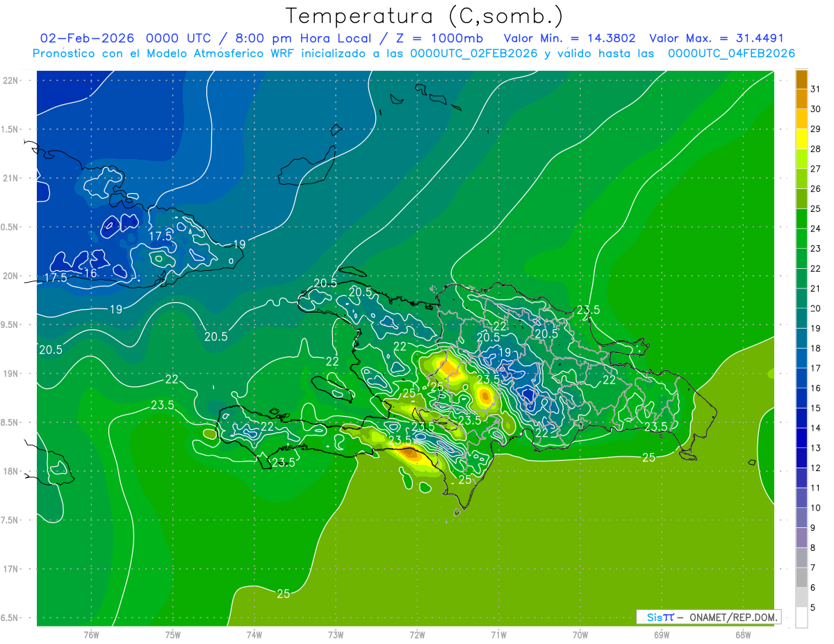Screen dimensions: 834x644
Task: Click the "70W" longitude axis label
Action: click(x=580, y=635)
